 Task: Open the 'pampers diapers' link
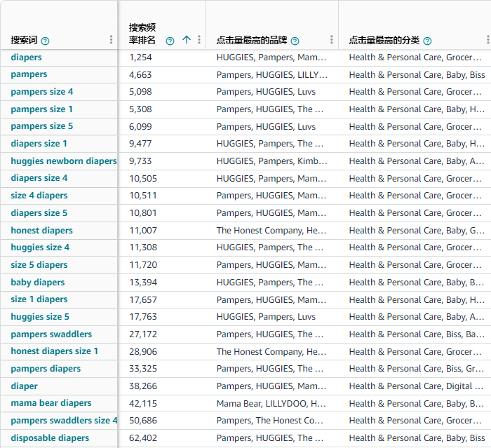[46, 369]
